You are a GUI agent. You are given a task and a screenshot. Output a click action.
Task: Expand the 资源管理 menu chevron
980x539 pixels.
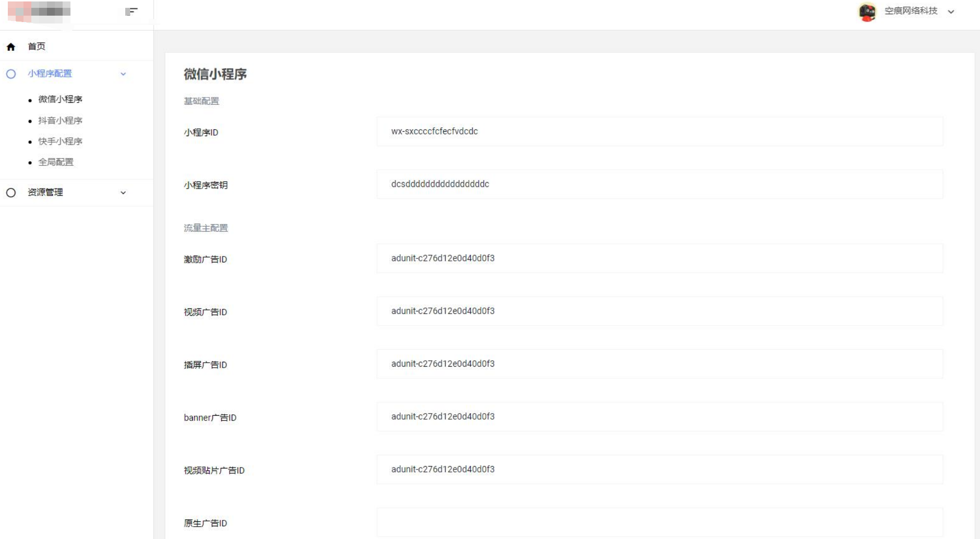tap(123, 193)
